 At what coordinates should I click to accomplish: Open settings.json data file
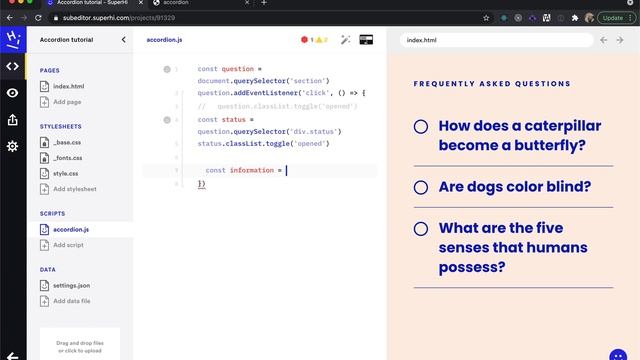click(x=71, y=285)
